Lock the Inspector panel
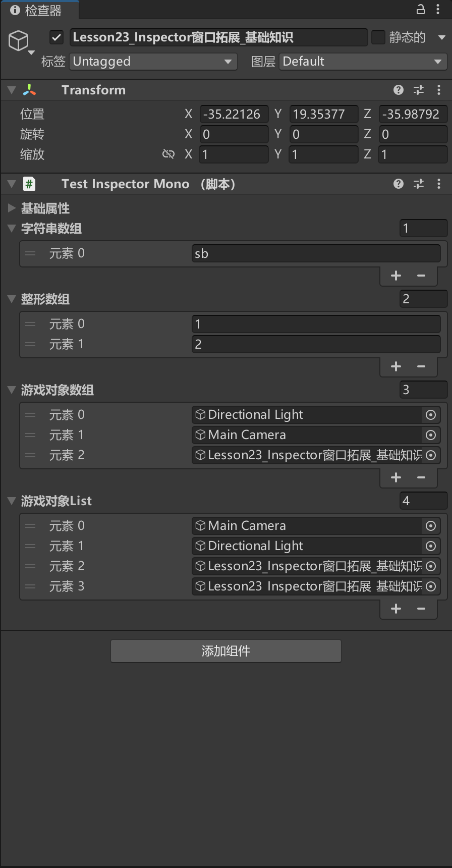Image resolution: width=452 pixels, height=868 pixels. click(420, 9)
